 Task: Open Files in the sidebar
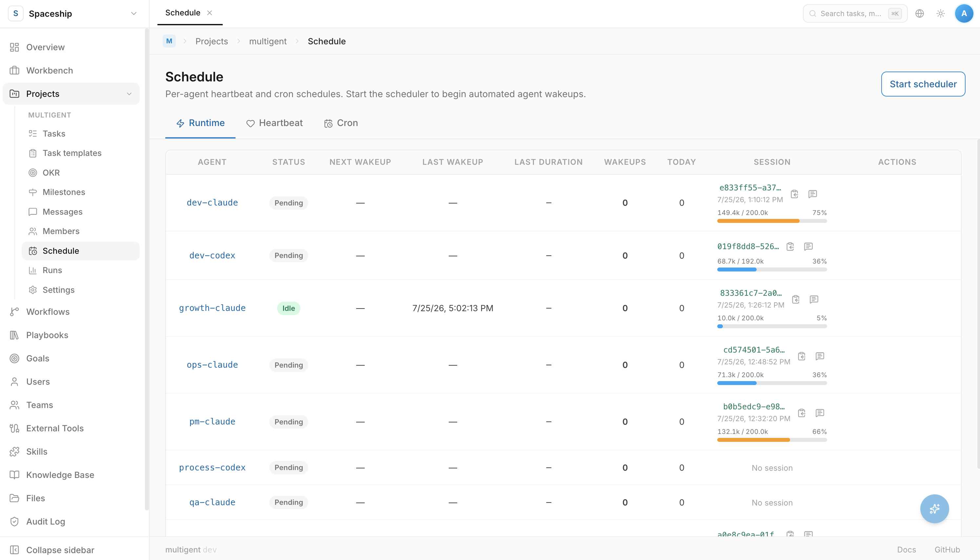tap(71, 498)
